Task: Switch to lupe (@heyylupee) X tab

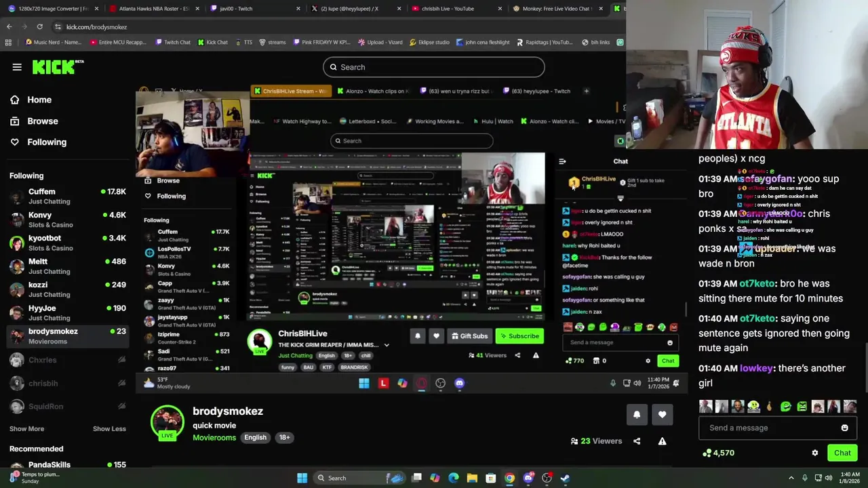Action: (354, 9)
